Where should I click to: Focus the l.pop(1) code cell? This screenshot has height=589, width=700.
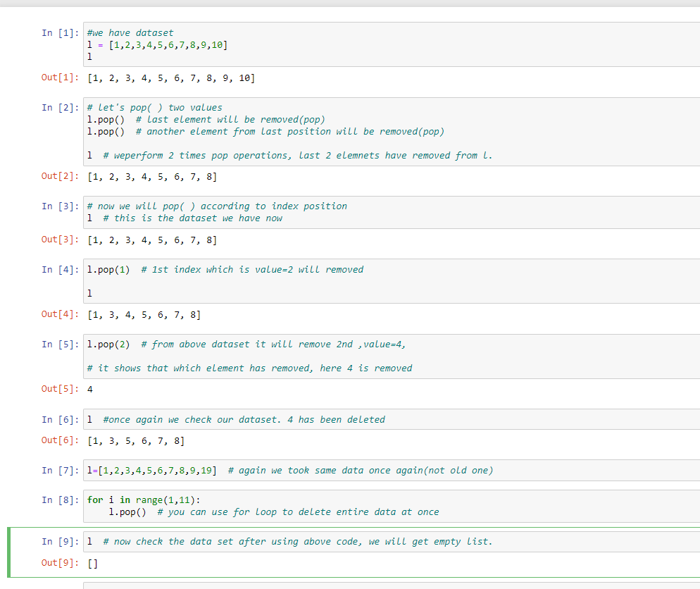click(392, 281)
